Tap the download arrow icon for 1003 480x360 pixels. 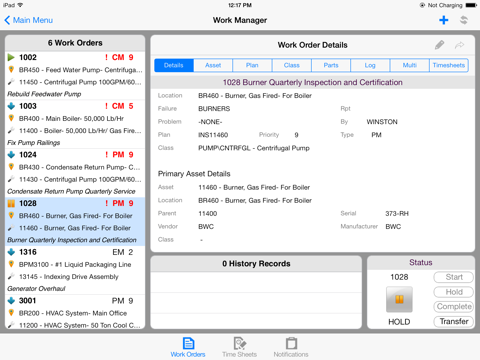[11, 106]
